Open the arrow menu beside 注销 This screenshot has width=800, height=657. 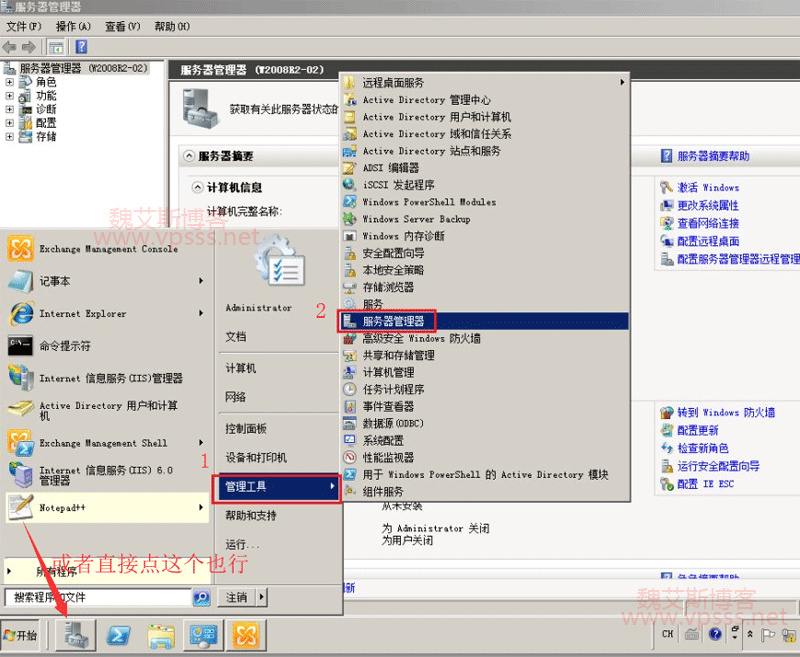pos(262,597)
